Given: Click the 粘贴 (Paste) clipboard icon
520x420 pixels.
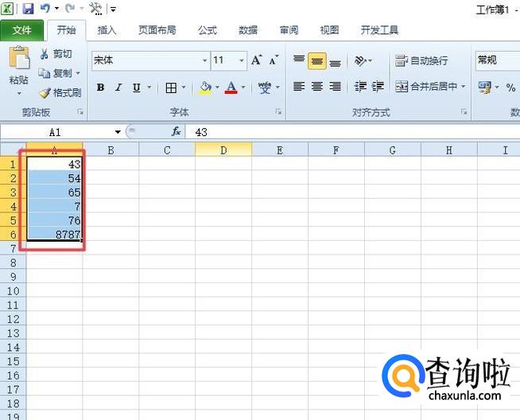Looking at the screenshot, I should 19,58.
